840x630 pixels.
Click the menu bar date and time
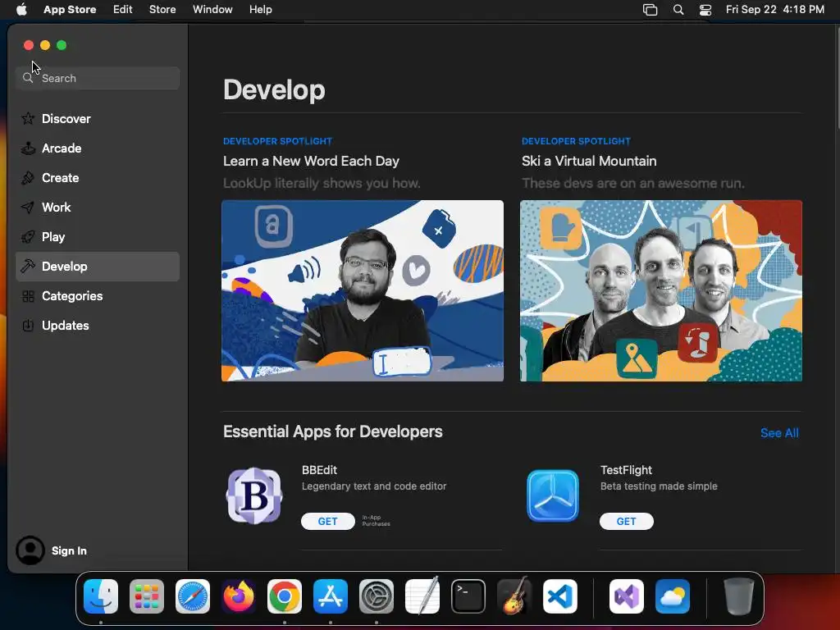click(x=774, y=10)
